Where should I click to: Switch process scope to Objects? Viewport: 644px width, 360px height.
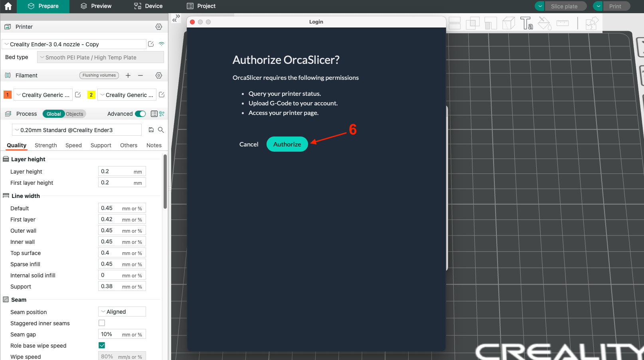[75, 114]
